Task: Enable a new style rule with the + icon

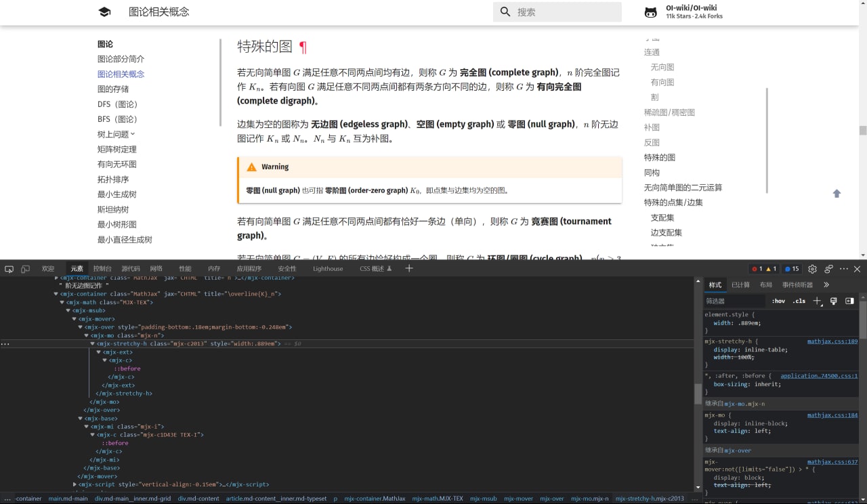Action: (817, 300)
